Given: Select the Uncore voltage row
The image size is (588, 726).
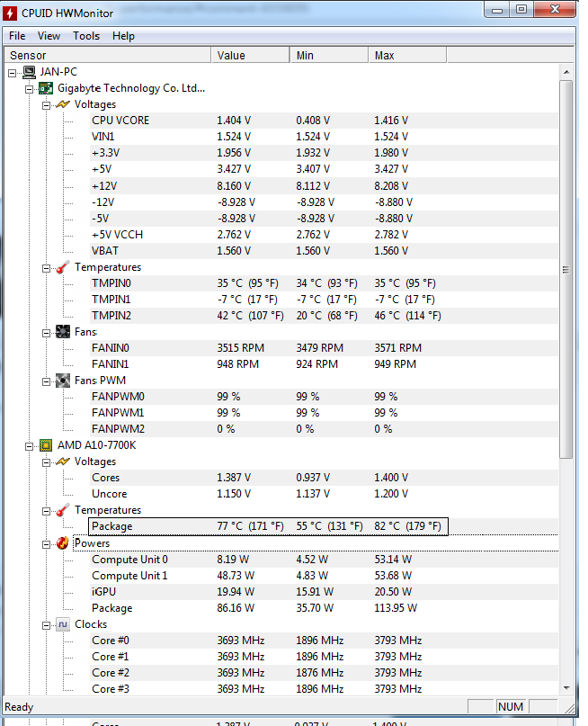Looking at the screenshot, I should pyautogui.click(x=325, y=494).
